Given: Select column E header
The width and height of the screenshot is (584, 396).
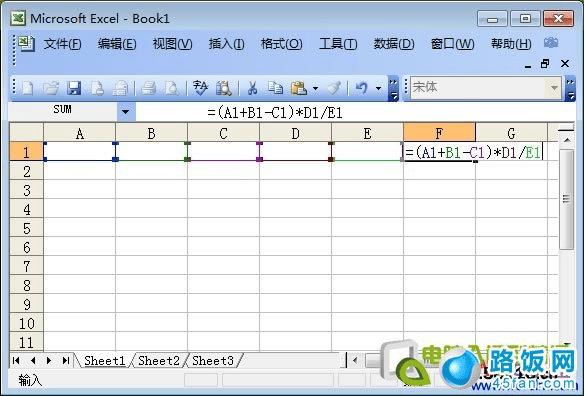Looking at the screenshot, I should [367, 133].
